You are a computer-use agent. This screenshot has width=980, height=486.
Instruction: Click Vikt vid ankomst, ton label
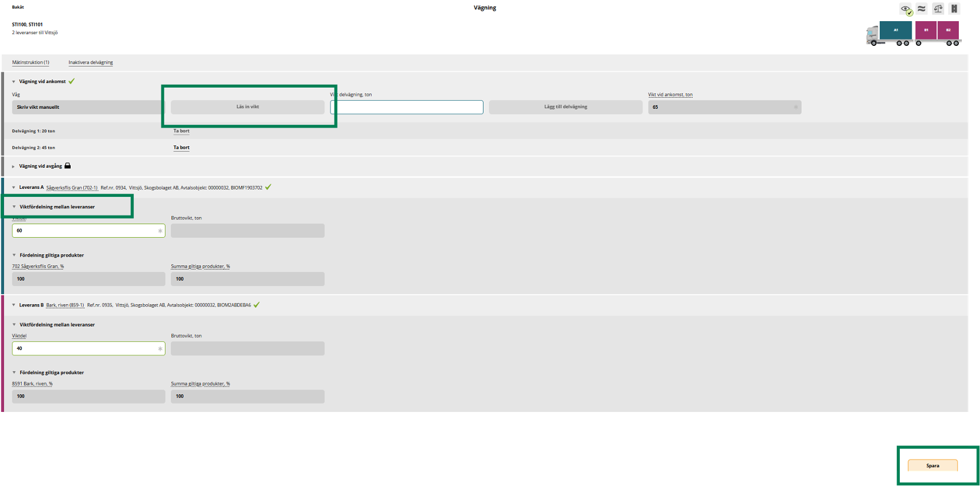click(x=670, y=95)
